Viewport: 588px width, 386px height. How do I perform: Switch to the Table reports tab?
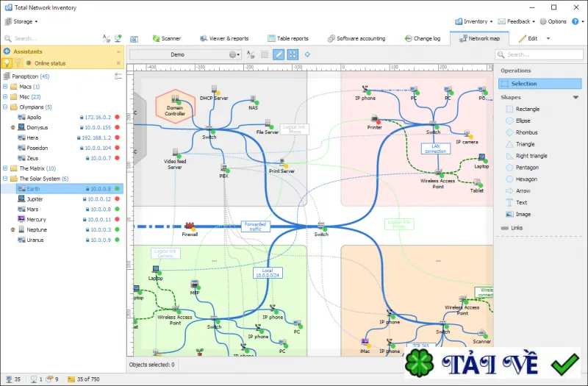coord(288,38)
